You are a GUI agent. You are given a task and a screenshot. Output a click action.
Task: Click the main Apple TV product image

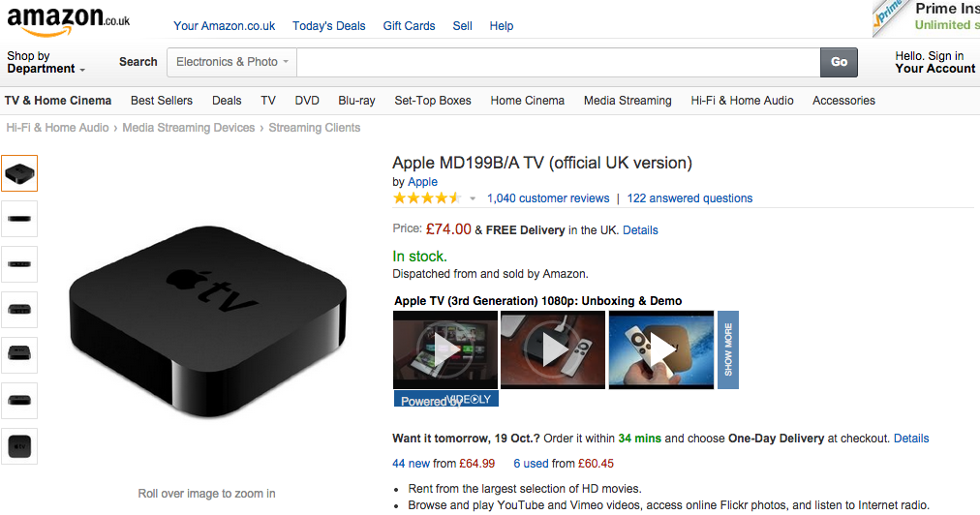pos(207,318)
